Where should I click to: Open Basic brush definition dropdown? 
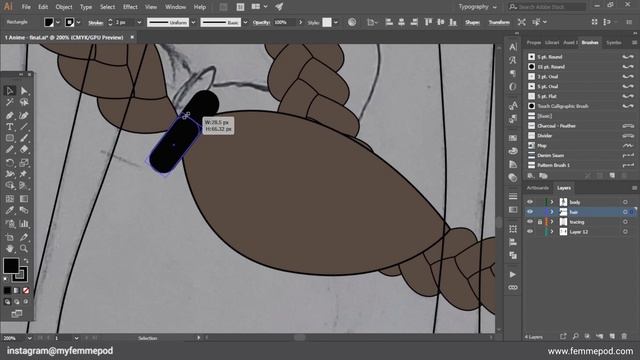pos(245,22)
